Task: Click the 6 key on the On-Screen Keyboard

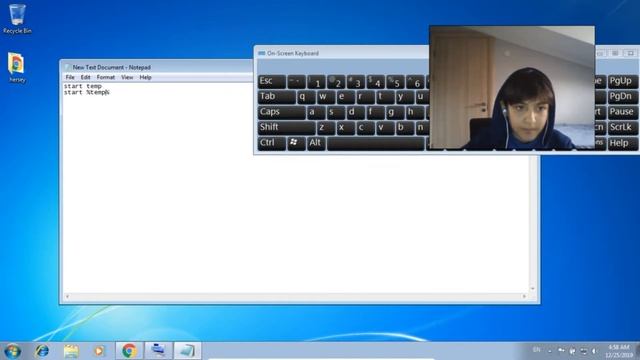Action: (x=414, y=82)
